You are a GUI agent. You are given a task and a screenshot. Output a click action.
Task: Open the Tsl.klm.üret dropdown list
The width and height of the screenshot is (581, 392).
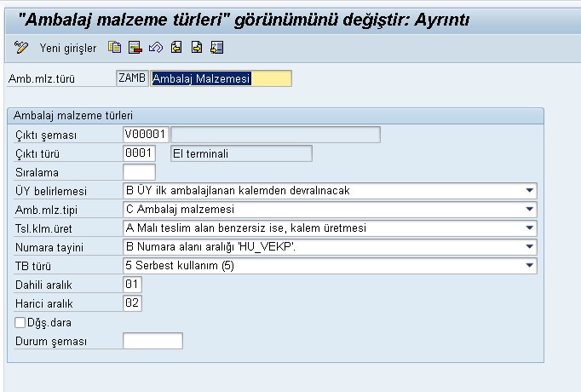point(530,228)
